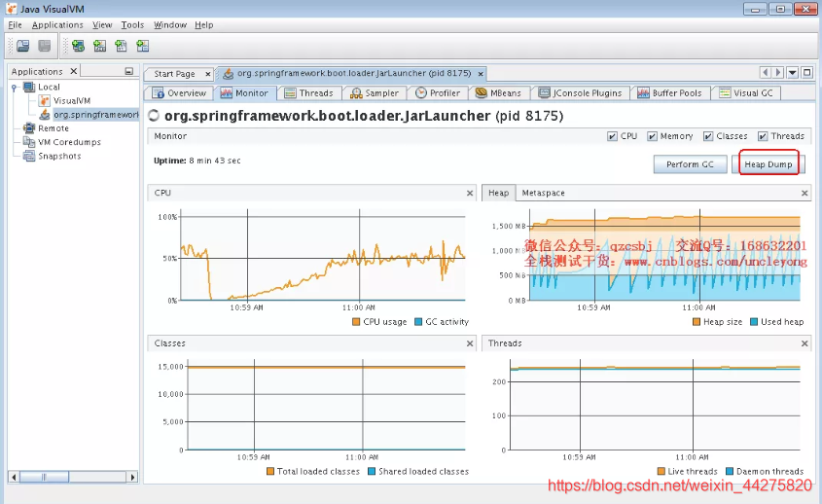This screenshot has width=822, height=504.
Task: Open the Sampler tab
Action: 375,93
